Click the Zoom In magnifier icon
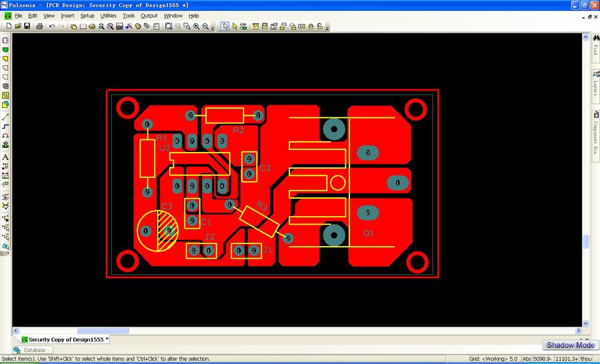600x364 pixels. coord(196,26)
